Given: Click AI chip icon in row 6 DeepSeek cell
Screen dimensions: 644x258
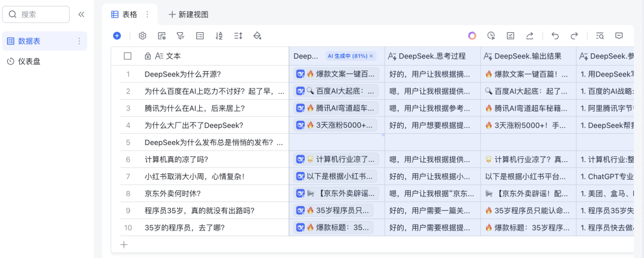Looking at the screenshot, I should 300,159.
